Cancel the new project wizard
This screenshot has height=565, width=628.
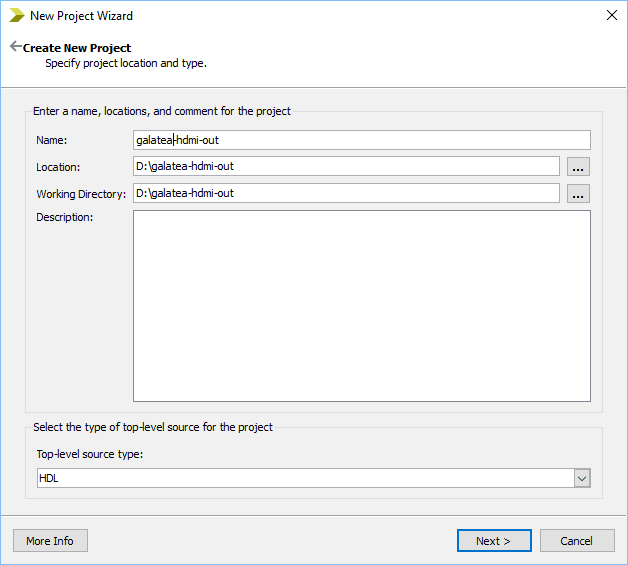[577, 541]
